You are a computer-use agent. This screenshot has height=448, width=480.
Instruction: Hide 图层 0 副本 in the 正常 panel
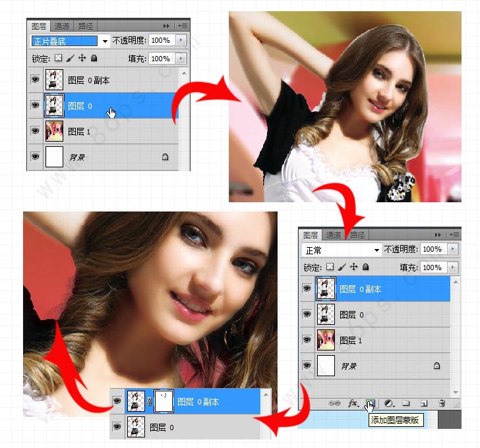tap(307, 289)
